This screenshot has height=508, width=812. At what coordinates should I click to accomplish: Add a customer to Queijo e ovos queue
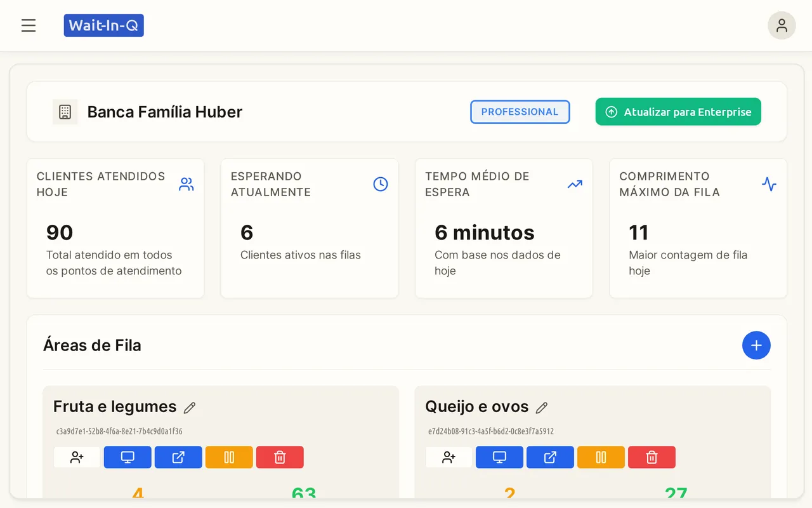(x=449, y=457)
